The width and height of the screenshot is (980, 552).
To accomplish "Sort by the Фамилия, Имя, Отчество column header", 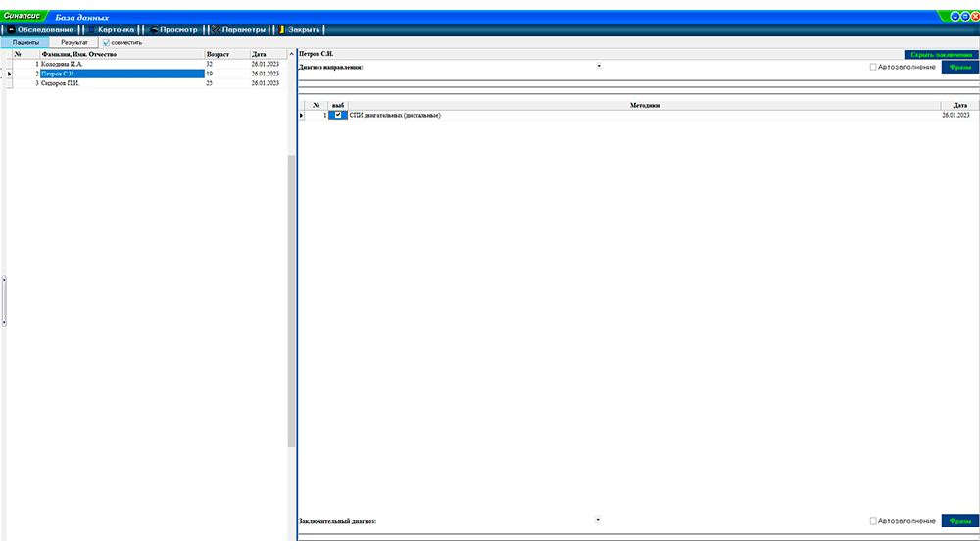I will [x=122, y=54].
